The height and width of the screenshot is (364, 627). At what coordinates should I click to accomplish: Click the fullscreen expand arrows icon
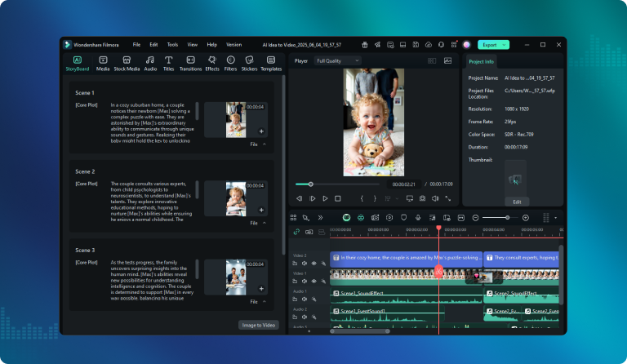(x=448, y=198)
